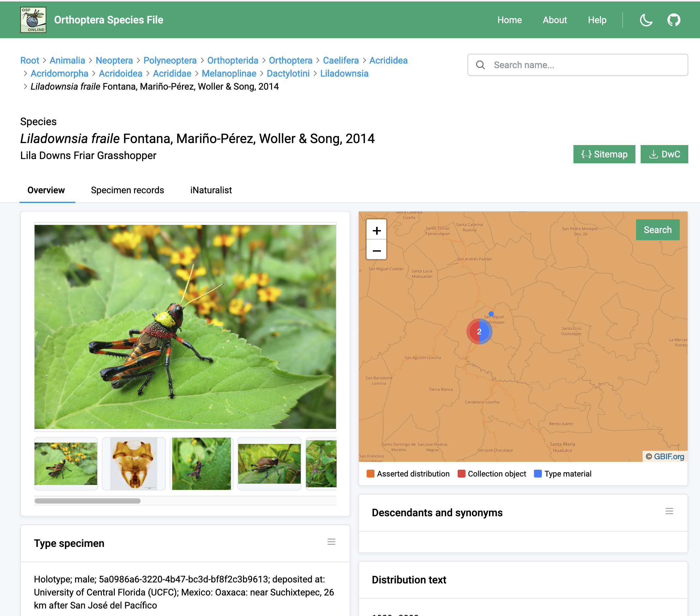Click the image gallery horizontal scrollbar
Image resolution: width=700 pixels, height=616 pixels.
coord(87,501)
